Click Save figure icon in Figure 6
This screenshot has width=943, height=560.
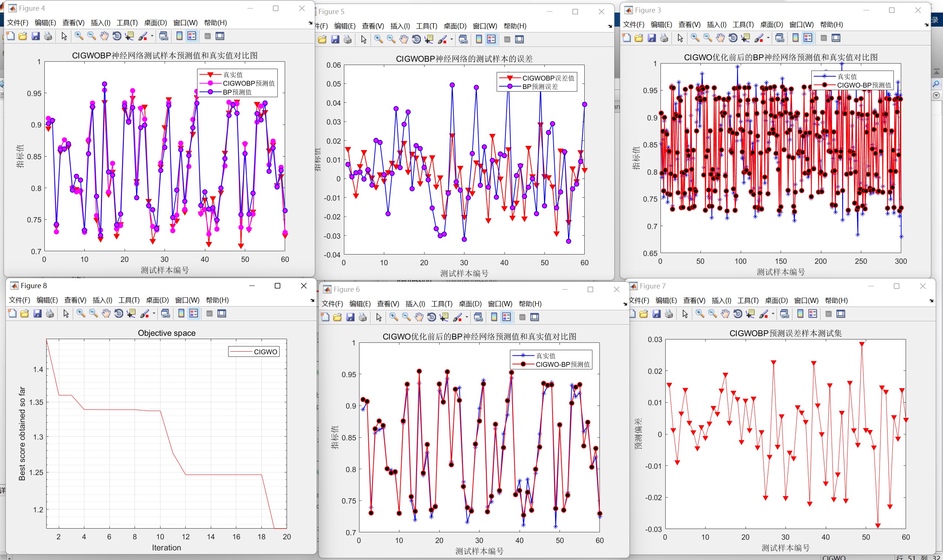tap(350, 317)
